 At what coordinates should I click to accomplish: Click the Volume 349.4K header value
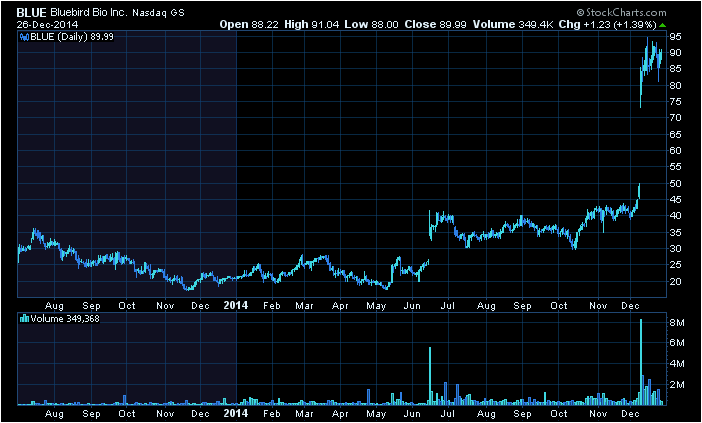[514, 24]
